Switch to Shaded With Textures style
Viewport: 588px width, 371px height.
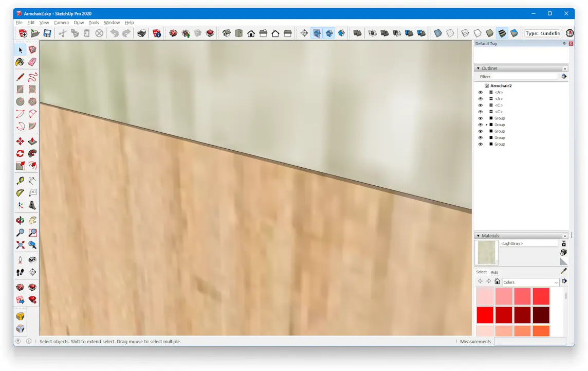pos(502,33)
